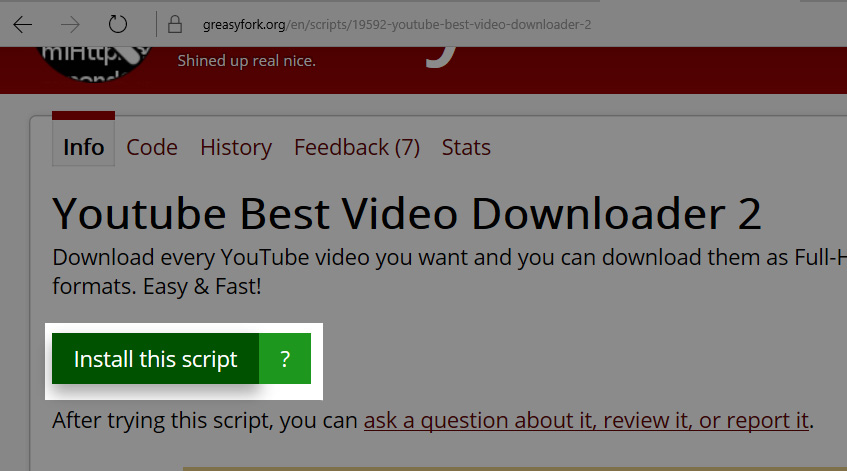Open the Feedback (7) tab
The height and width of the screenshot is (471, 847).
[357, 147]
